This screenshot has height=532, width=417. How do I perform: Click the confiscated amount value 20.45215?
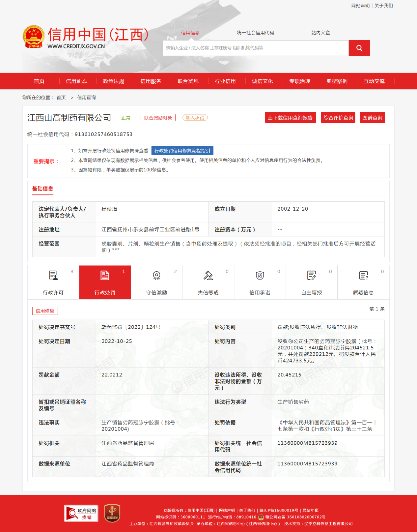tap(289, 375)
